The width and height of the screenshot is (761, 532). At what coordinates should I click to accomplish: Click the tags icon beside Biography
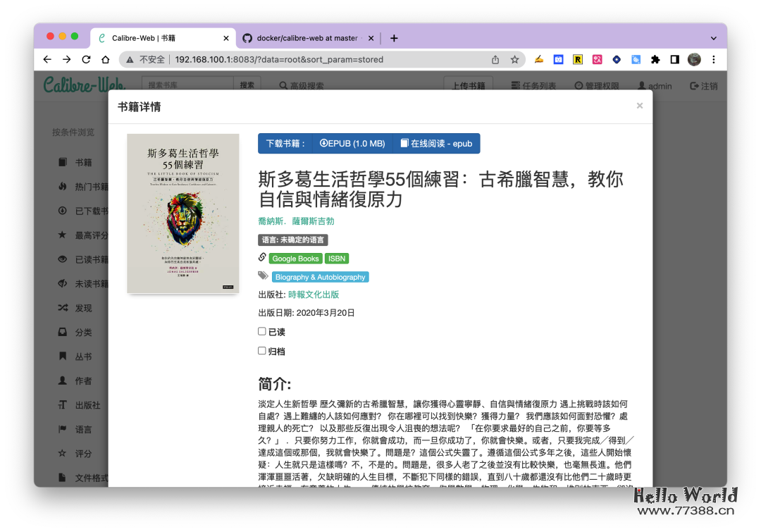(263, 276)
